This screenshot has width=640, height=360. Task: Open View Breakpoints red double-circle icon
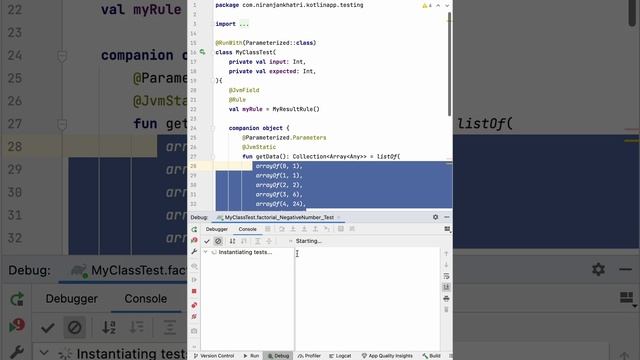(194, 305)
